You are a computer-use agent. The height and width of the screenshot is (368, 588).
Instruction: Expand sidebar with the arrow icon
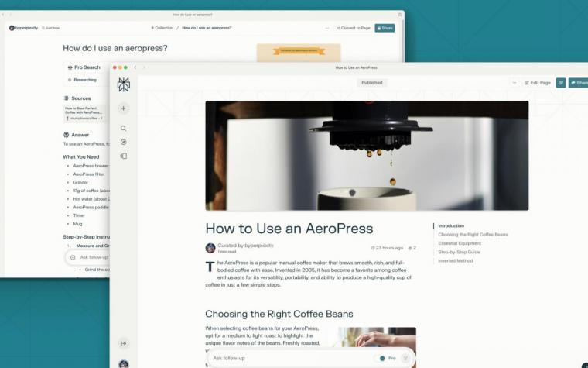(x=123, y=343)
